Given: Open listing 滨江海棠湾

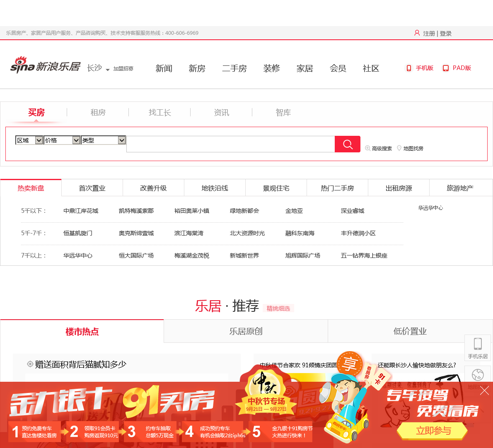Looking at the screenshot, I should click(x=188, y=233).
